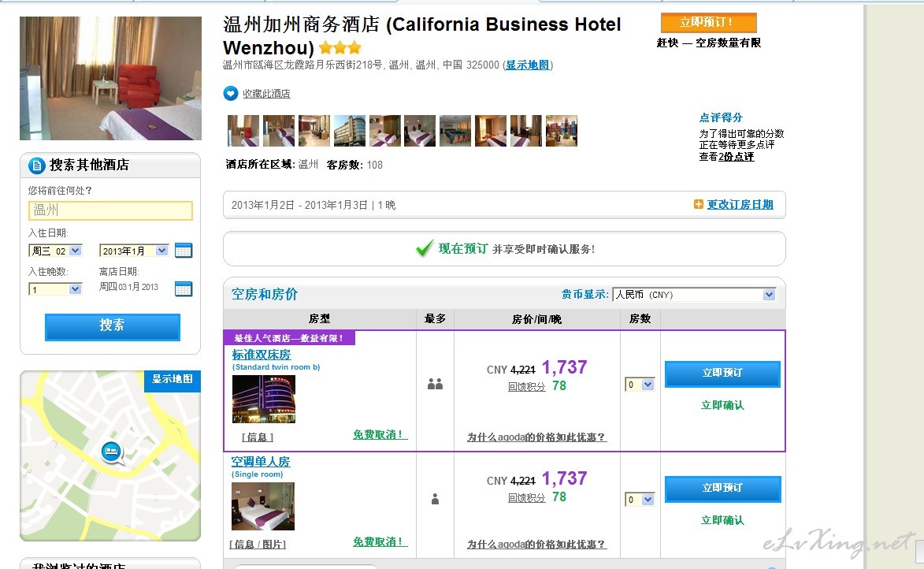
Task: Click the 点评得分 heading
Action: [721, 117]
